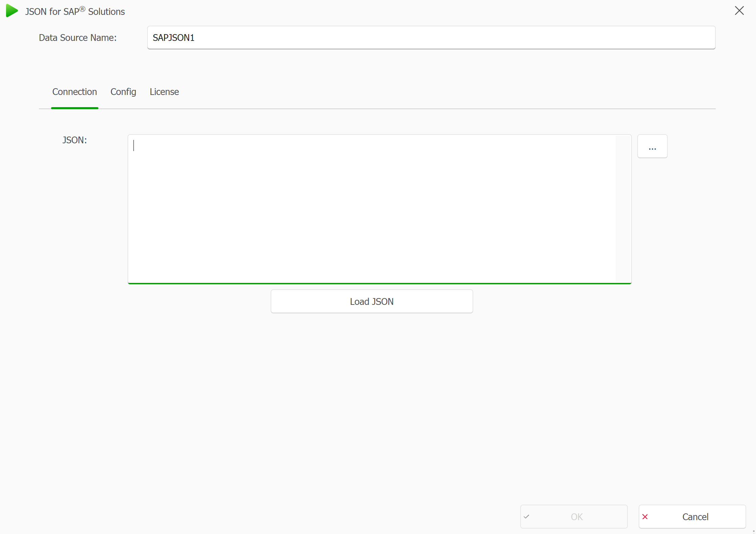Screen dimensions: 756x534
Task: Click the red X icon on Cancel
Action: 645,516
